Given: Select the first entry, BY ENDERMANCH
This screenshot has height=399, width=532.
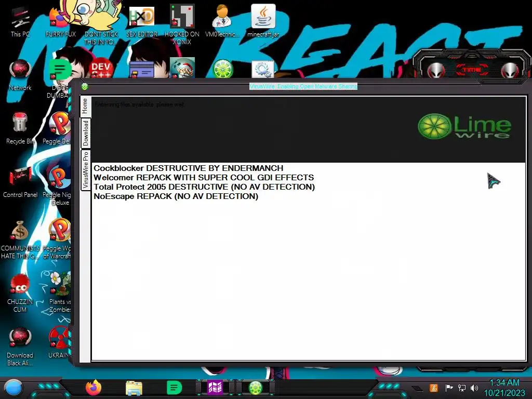Looking at the screenshot, I should click(188, 168).
